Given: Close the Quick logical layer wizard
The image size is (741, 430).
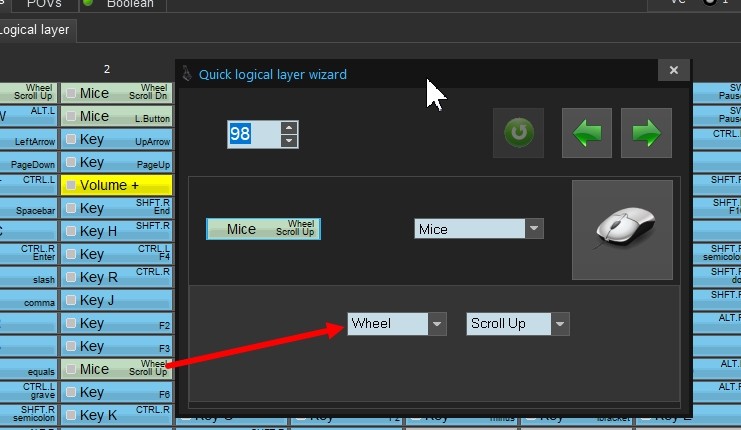Looking at the screenshot, I should [x=673, y=70].
